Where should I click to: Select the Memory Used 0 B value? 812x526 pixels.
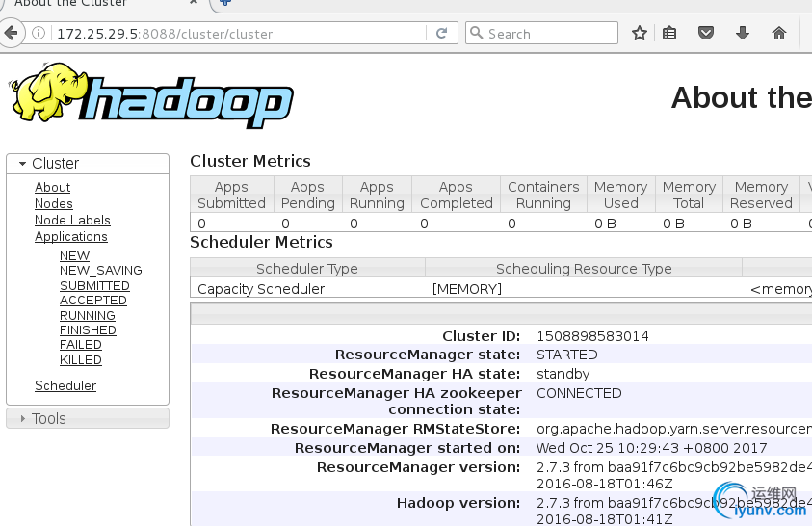click(x=605, y=224)
